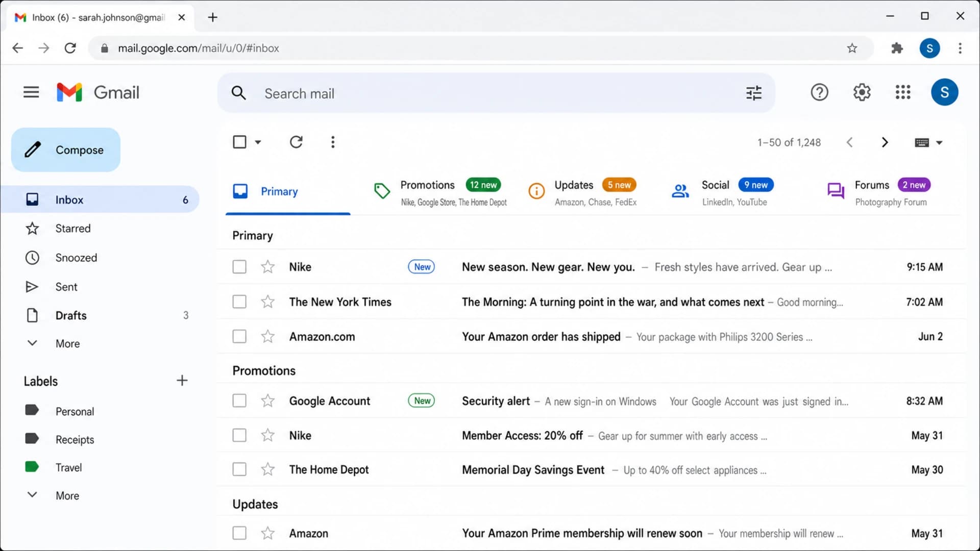Screen dimensions: 980x551
Task: Check the Amazon Prime membership email
Action: click(x=239, y=533)
